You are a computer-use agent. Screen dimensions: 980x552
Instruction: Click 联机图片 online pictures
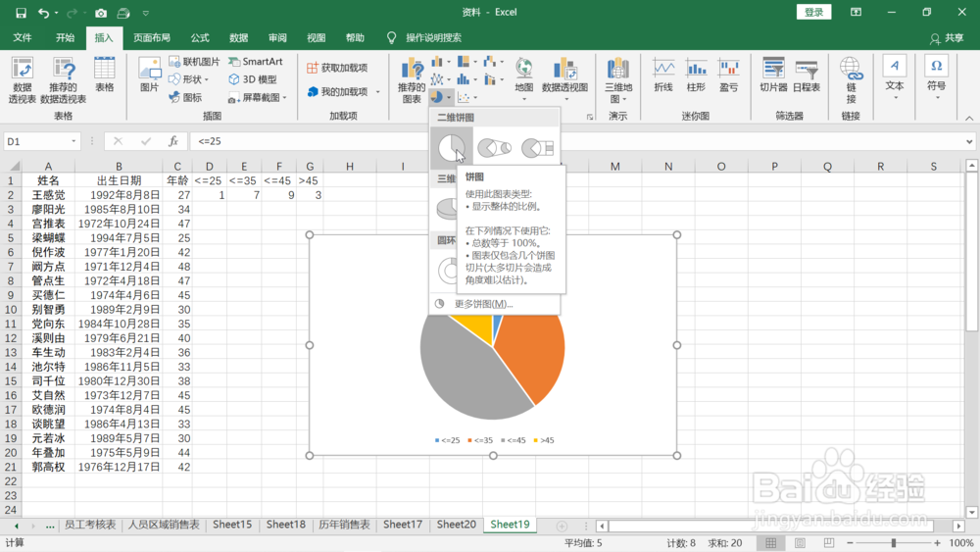(194, 61)
